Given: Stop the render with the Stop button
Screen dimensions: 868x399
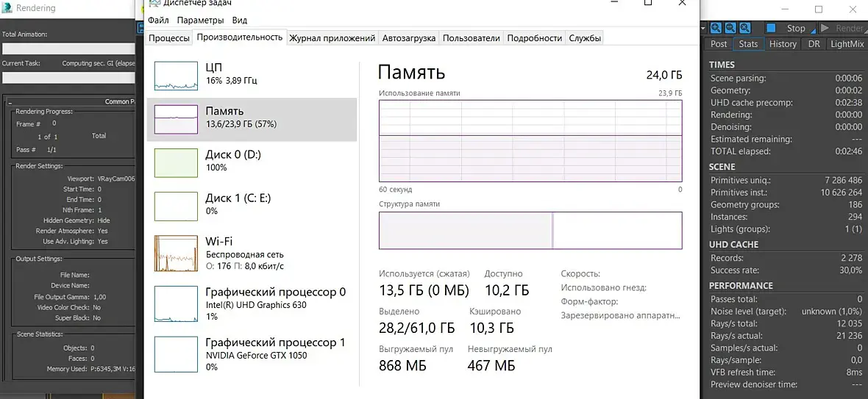Looking at the screenshot, I should point(788,28).
